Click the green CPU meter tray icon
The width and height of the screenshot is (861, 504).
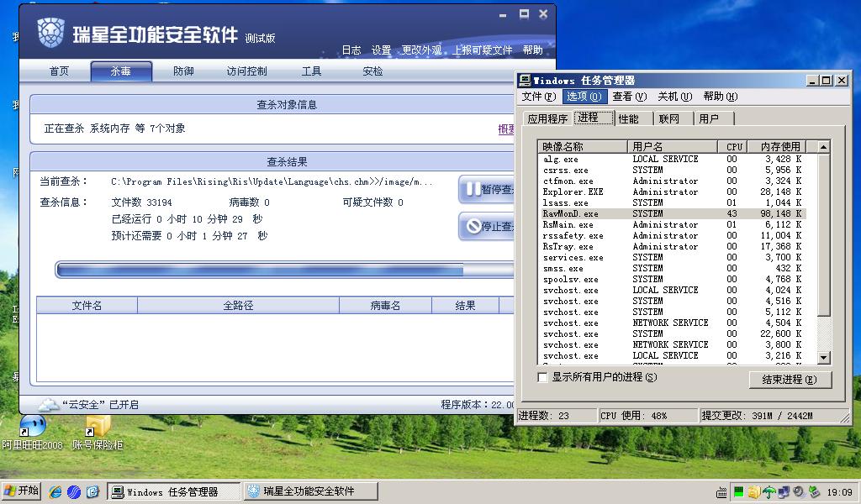[739, 492]
